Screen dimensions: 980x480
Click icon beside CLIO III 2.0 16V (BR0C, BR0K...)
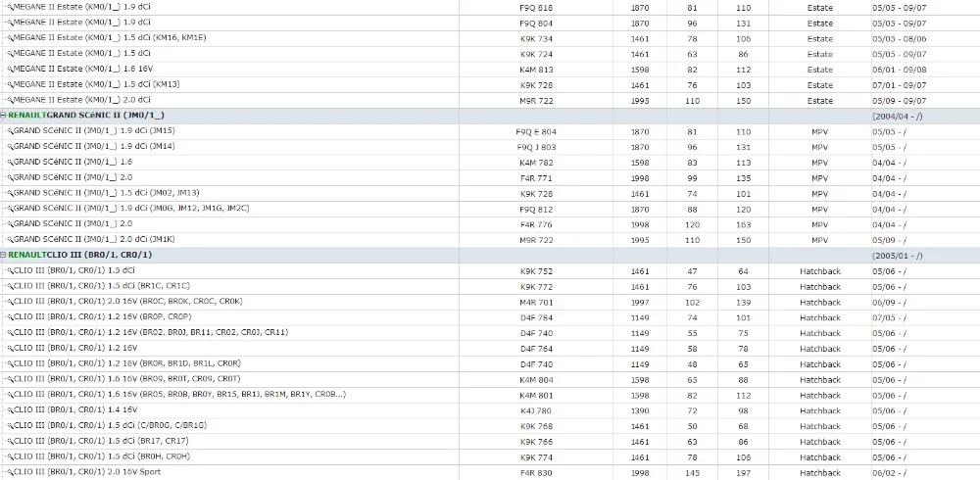click(10, 302)
